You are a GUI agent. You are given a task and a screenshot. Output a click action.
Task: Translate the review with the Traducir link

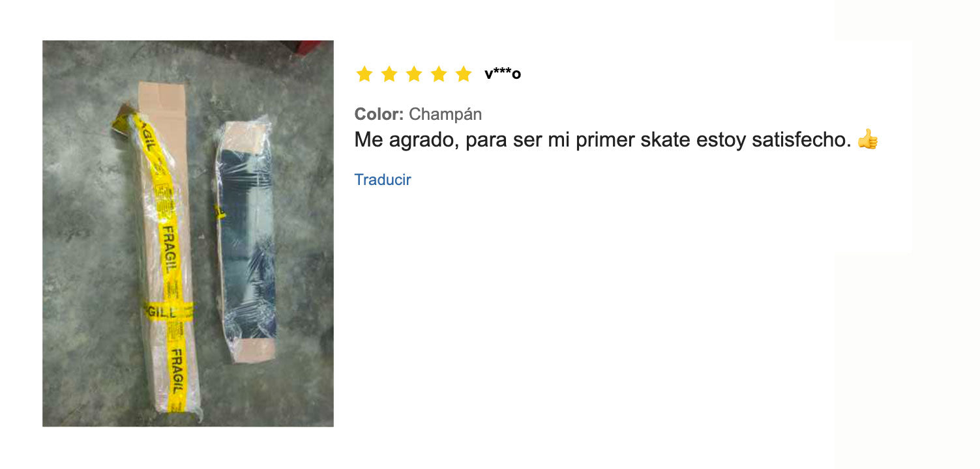[x=383, y=180]
